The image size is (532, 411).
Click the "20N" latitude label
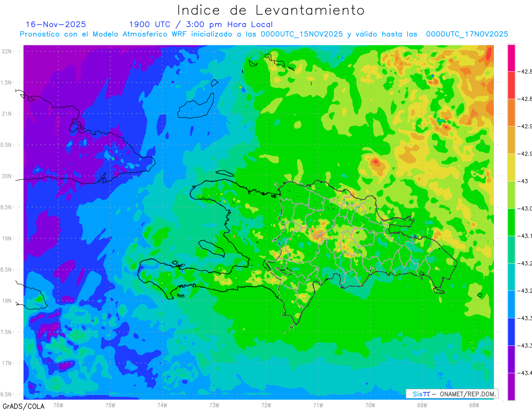pyautogui.click(x=7, y=176)
